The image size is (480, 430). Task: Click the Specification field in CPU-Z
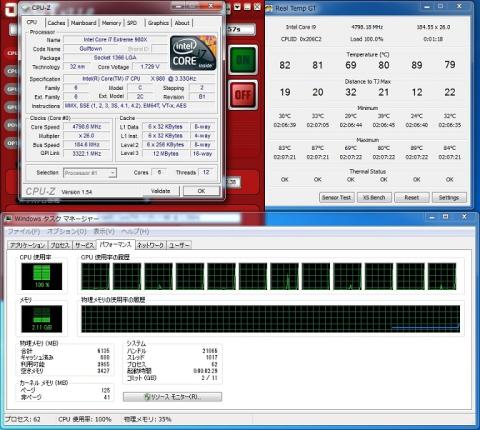pos(139,79)
